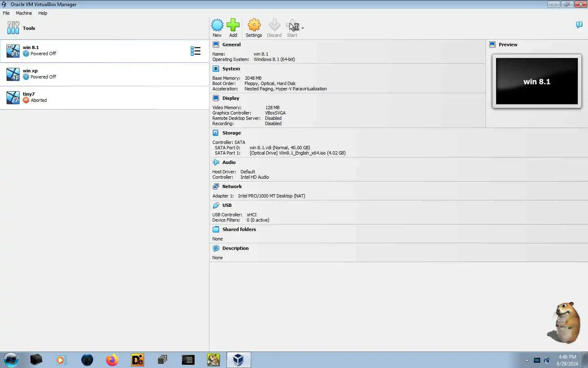Screen dimensions: 588x368
Task: Click the New virtual machine icon
Action: pyautogui.click(x=217, y=25)
